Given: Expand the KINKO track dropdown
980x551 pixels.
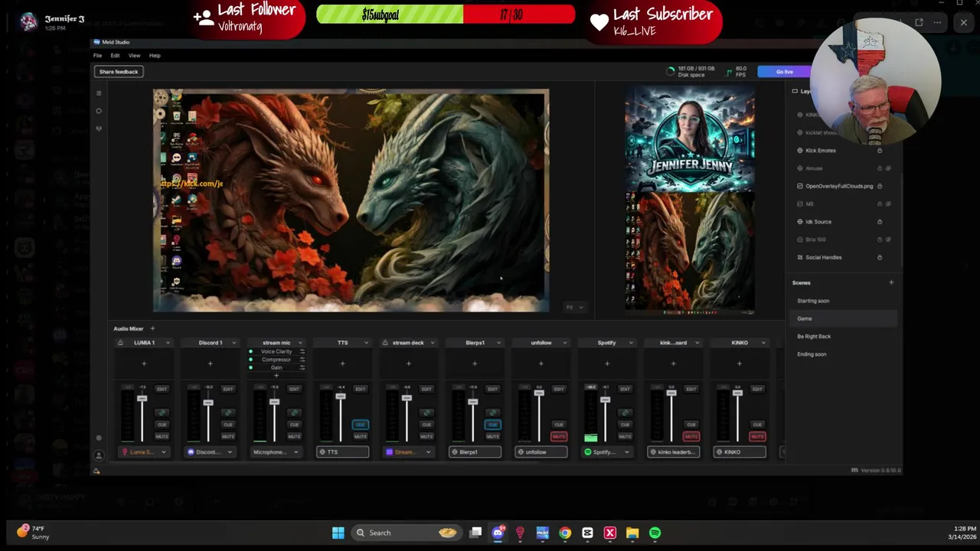Looking at the screenshot, I should pos(763,343).
